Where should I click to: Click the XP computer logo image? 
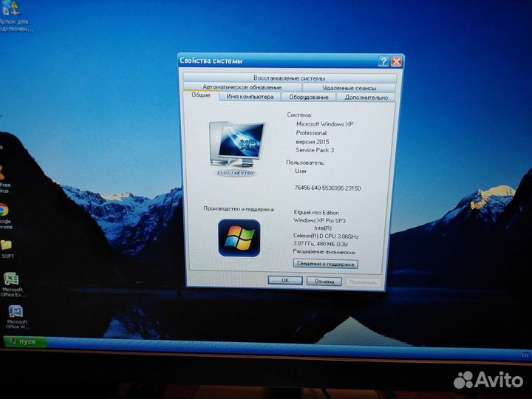(236, 149)
